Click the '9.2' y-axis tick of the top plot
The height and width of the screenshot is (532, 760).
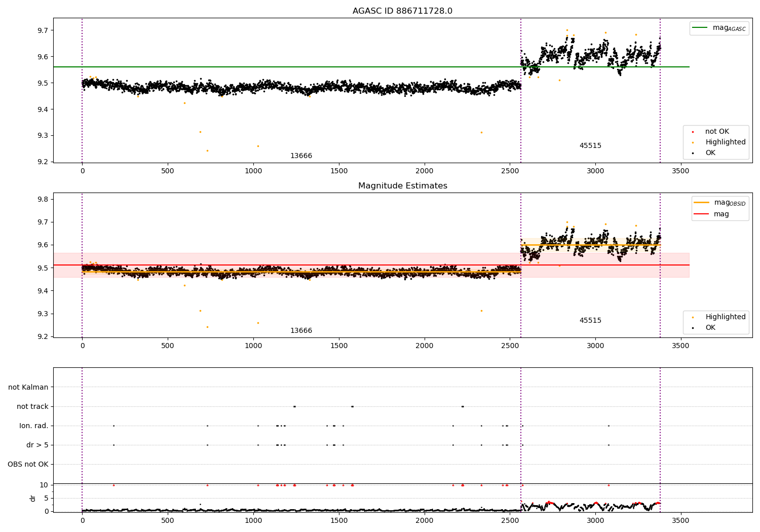pyautogui.click(x=43, y=162)
